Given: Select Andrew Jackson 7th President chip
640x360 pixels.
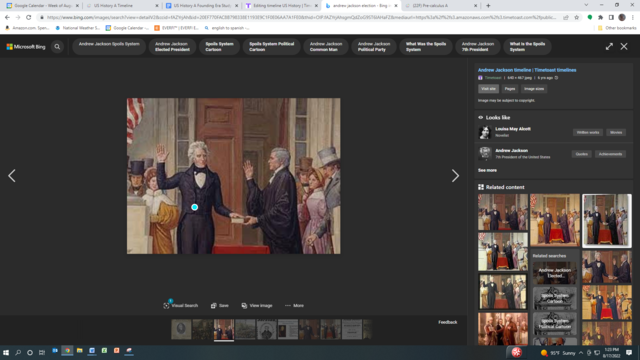Looking at the screenshot, I should pos(478,47).
